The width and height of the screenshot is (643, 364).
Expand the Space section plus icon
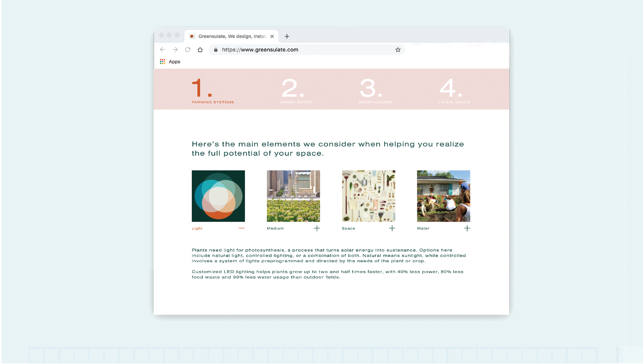coord(392,228)
